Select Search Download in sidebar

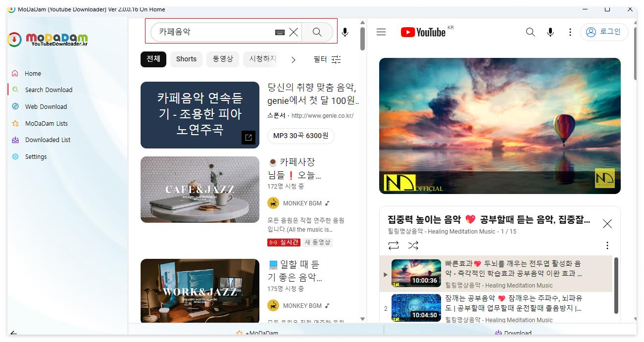[x=49, y=90]
